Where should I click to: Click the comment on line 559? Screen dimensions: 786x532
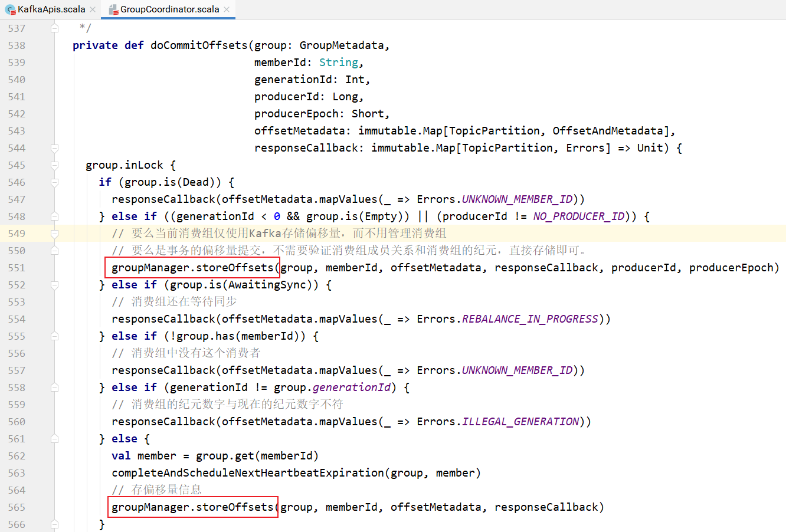tap(227, 405)
